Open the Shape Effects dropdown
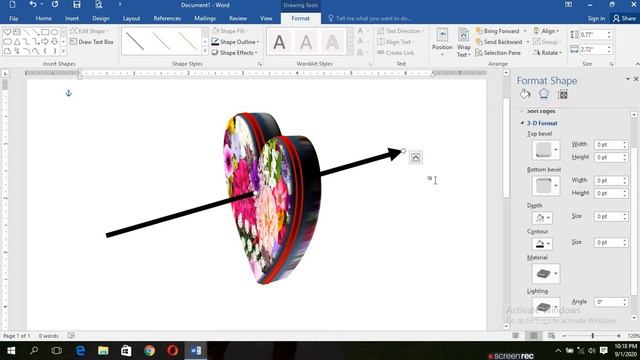 (x=235, y=53)
